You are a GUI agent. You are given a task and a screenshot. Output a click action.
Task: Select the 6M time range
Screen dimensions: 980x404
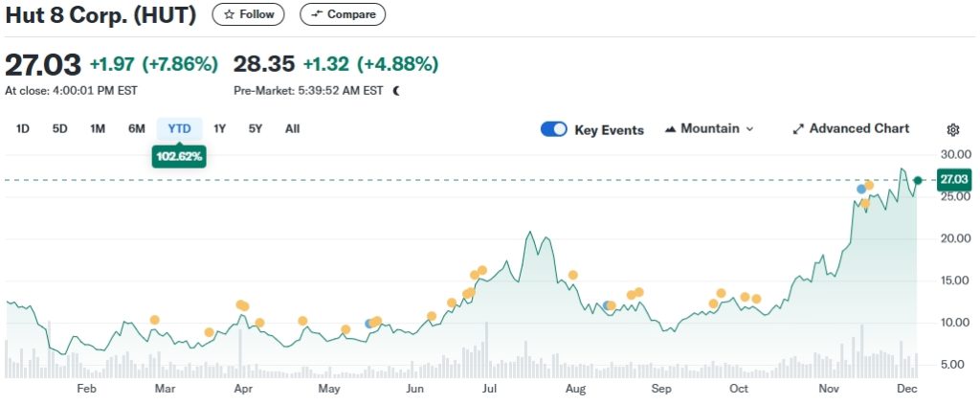(136, 129)
